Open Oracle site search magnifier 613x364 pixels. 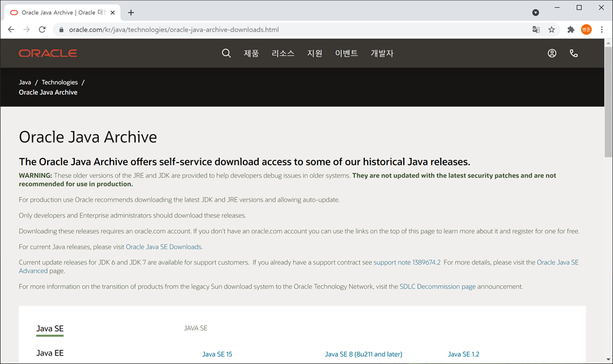pyautogui.click(x=226, y=53)
